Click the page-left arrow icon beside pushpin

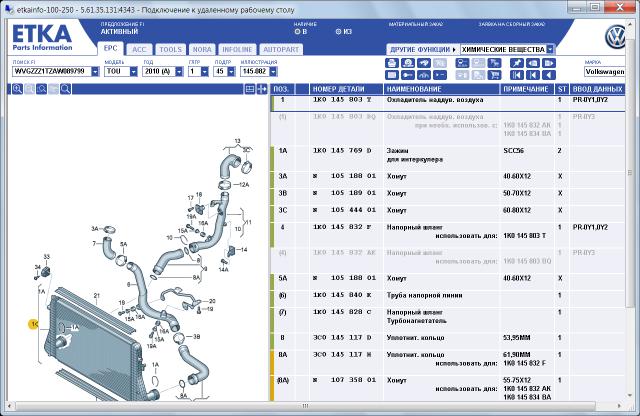click(x=533, y=63)
